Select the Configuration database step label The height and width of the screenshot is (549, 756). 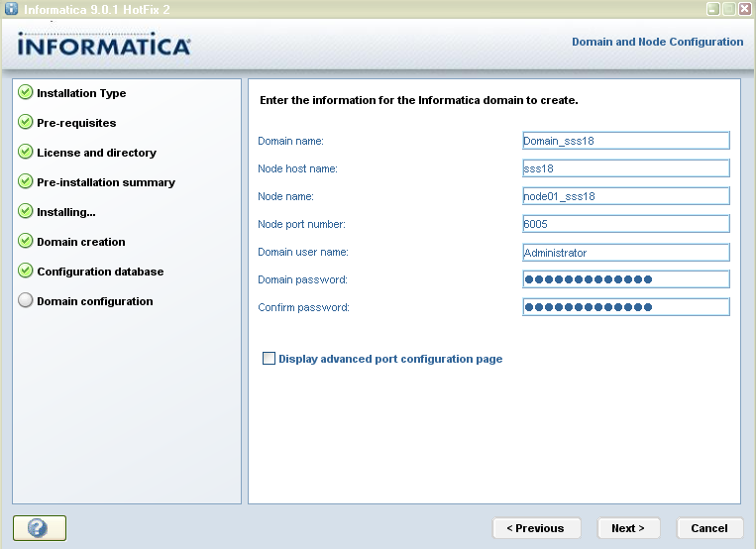(100, 272)
